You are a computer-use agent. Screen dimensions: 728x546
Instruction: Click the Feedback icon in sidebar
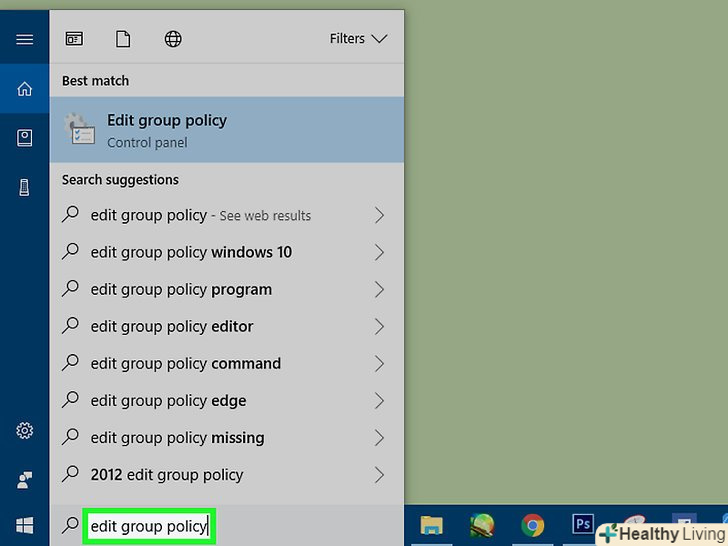click(24, 479)
